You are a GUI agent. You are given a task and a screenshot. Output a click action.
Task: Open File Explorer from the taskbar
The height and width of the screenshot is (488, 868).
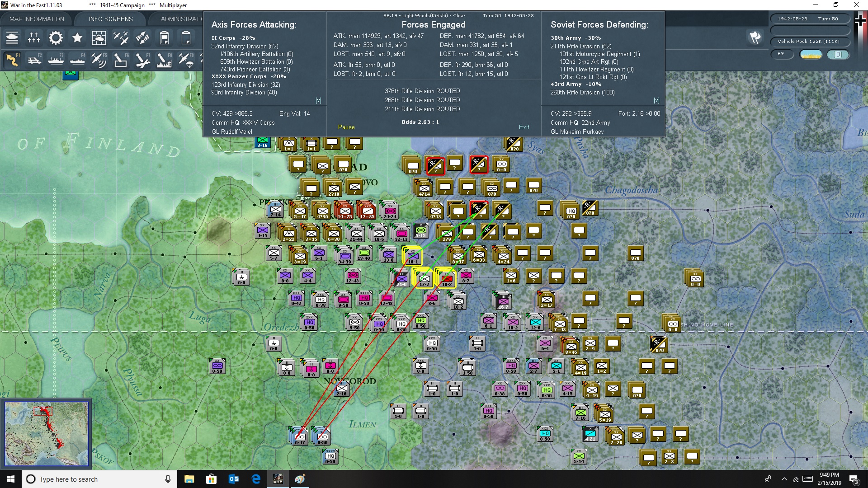coord(189,479)
